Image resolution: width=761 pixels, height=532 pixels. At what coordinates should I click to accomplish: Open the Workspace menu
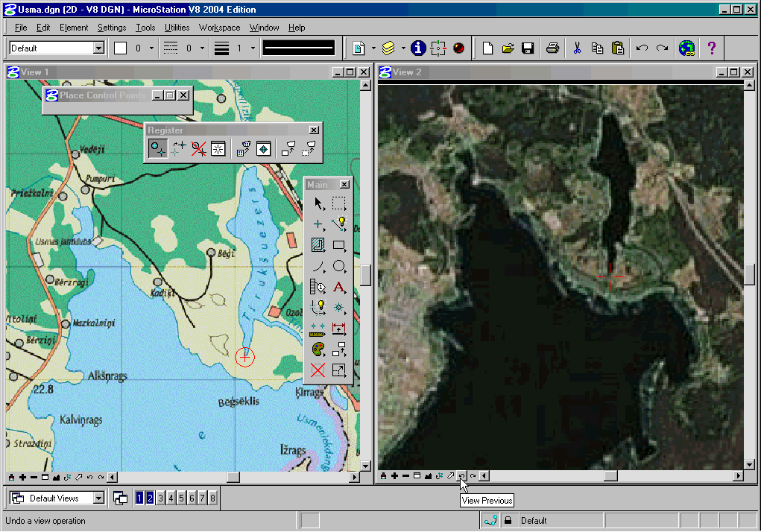[x=219, y=28]
